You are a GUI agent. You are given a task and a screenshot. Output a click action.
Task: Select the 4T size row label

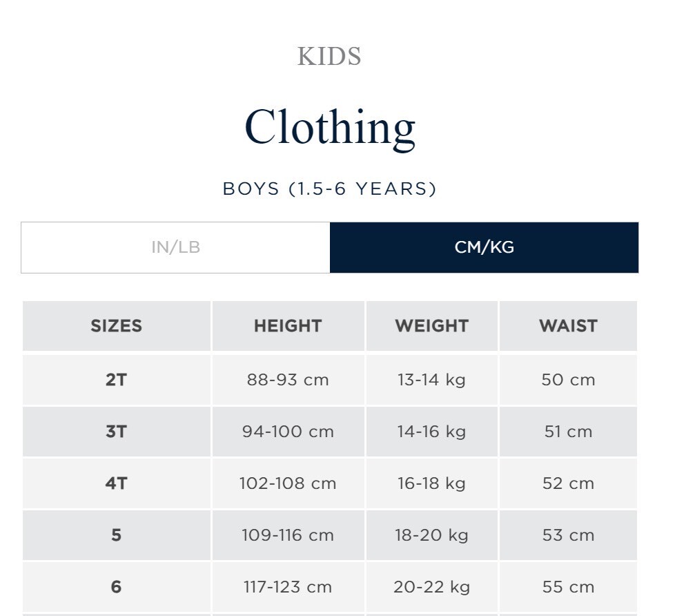coord(116,483)
